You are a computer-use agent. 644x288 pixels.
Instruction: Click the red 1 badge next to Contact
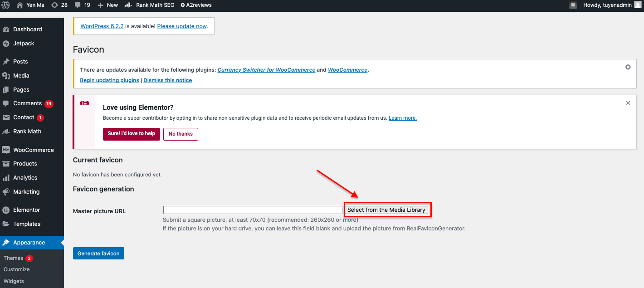pyautogui.click(x=40, y=118)
